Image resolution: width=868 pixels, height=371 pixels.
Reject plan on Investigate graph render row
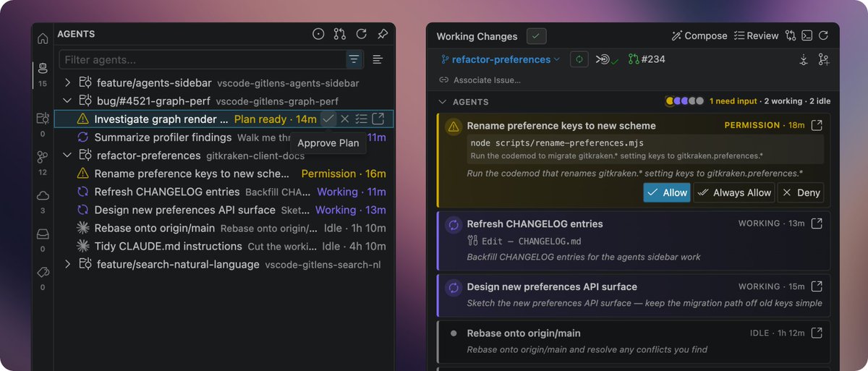(345, 119)
